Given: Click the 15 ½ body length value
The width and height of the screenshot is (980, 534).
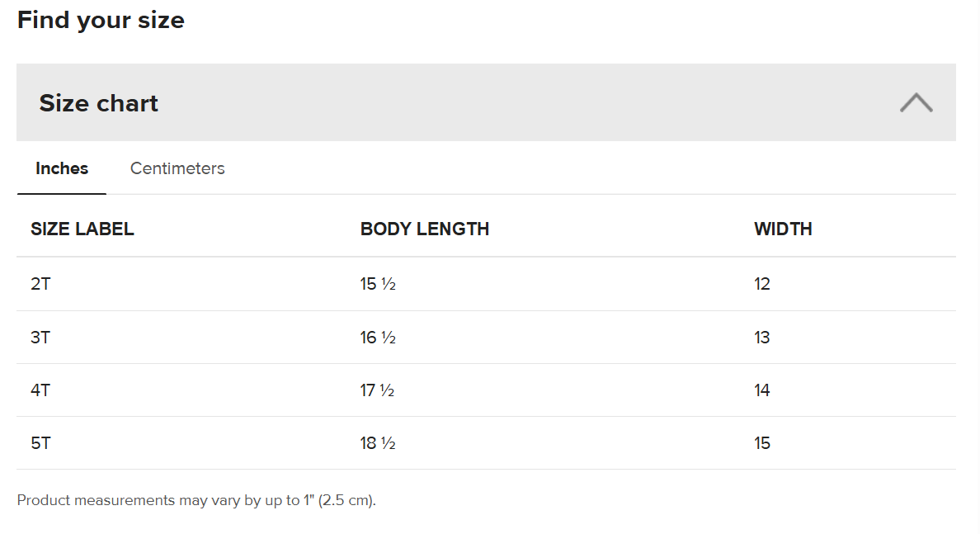Looking at the screenshot, I should point(378,284).
